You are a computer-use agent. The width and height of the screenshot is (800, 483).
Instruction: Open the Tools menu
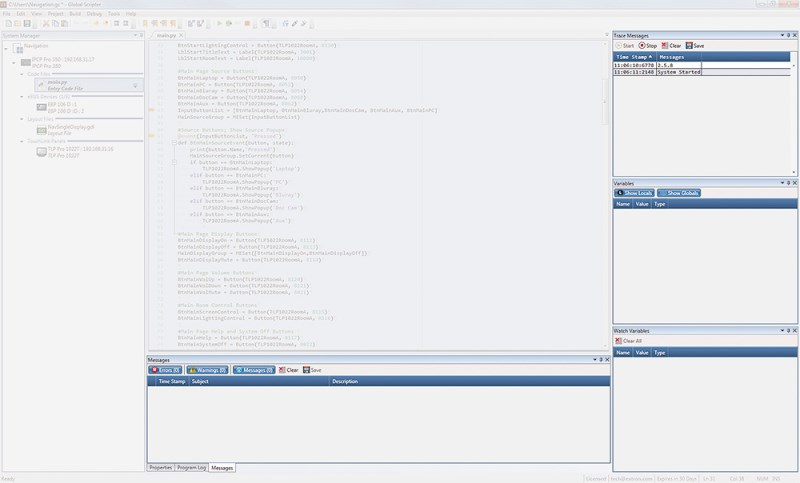pyautogui.click(x=114, y=14)
